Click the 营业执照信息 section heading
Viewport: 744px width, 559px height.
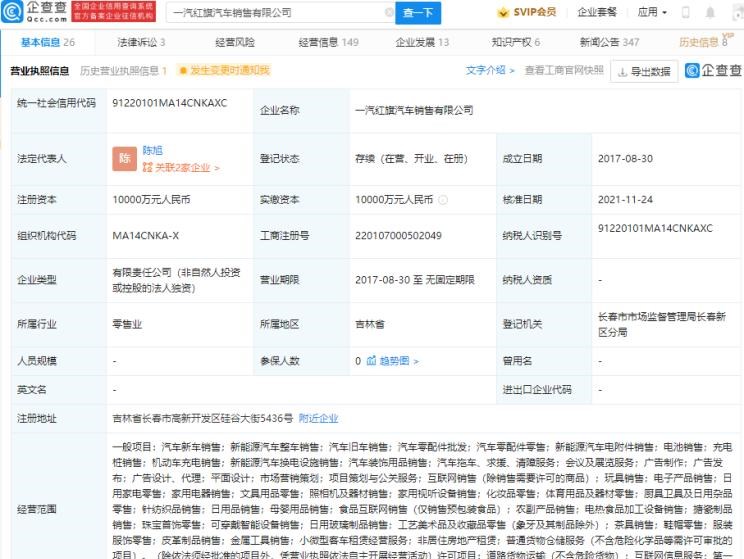[40, 71]
